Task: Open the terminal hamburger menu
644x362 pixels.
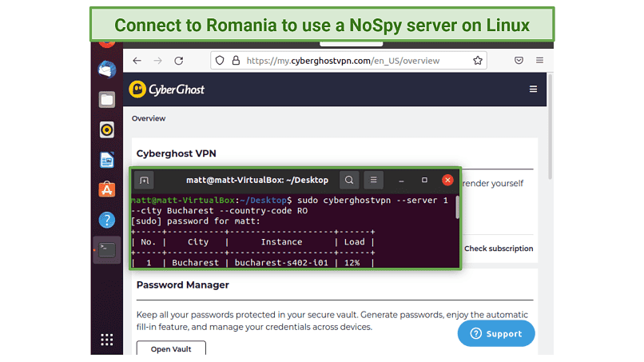Action: click(x=373, y=180)
